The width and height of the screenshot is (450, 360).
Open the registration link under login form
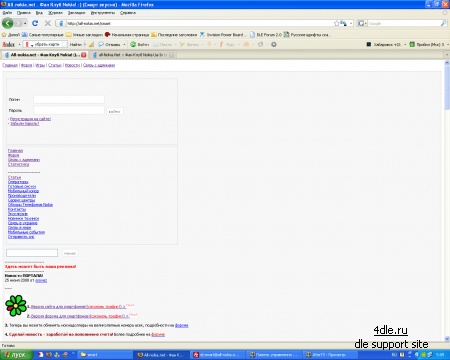pyautogui.click(x=30, y=119)
